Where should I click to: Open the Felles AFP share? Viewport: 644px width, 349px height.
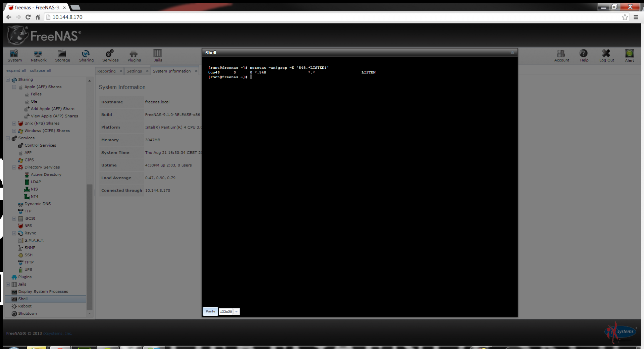pos(36,94)
